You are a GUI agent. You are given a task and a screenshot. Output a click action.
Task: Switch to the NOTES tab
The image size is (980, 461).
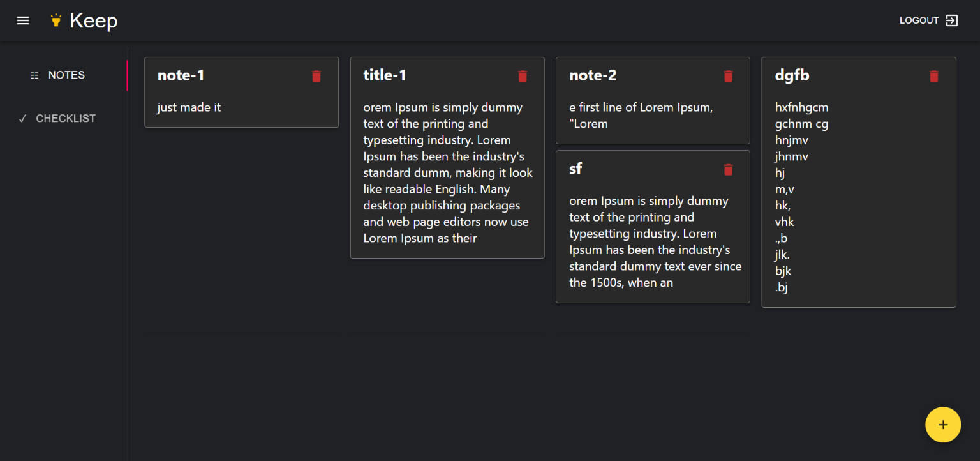click(64, 75)
